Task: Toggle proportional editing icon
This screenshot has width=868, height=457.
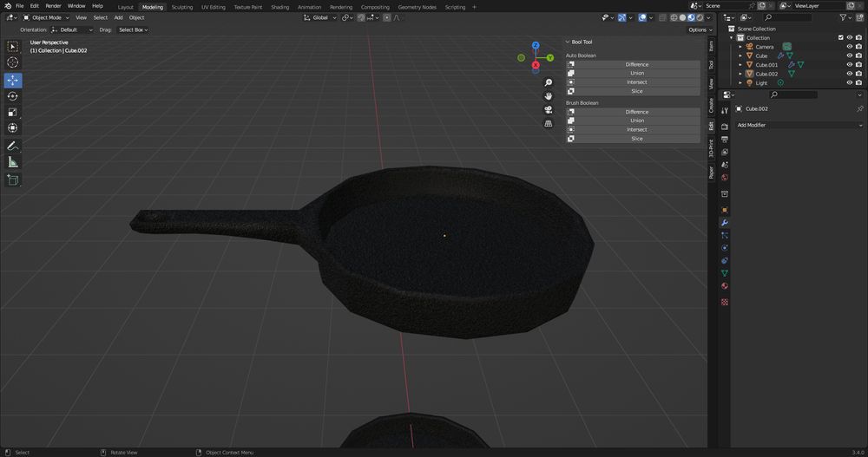Action: (x=387, y=17)
